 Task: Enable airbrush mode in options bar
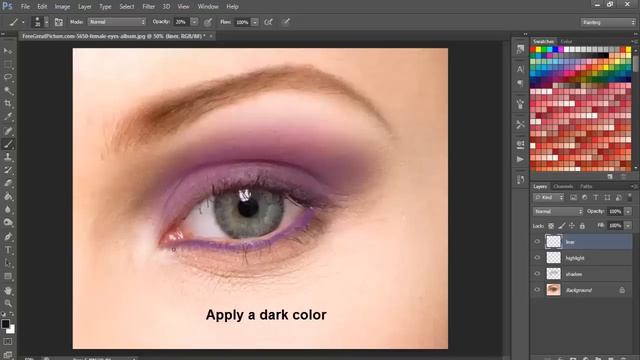(268, 22)
